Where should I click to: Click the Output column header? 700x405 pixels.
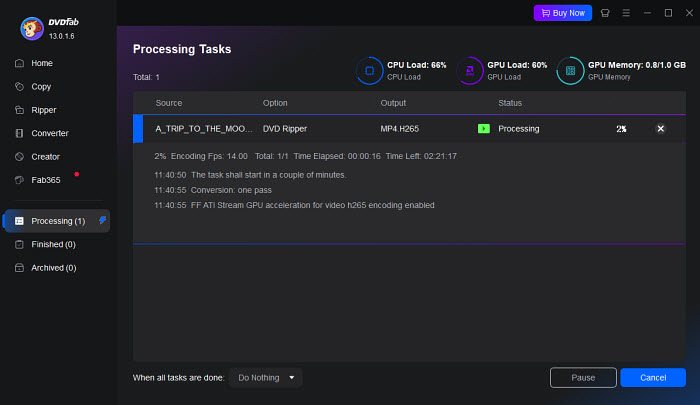(x=393, y=103)
